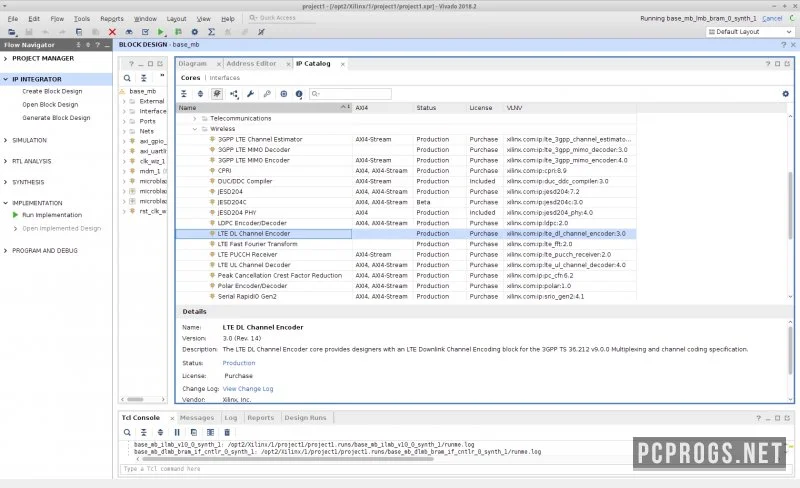The width and height of the screenshot is (800, 488).
Task: Expand the SIMULATION section
Action: click(x=6, y=140)
